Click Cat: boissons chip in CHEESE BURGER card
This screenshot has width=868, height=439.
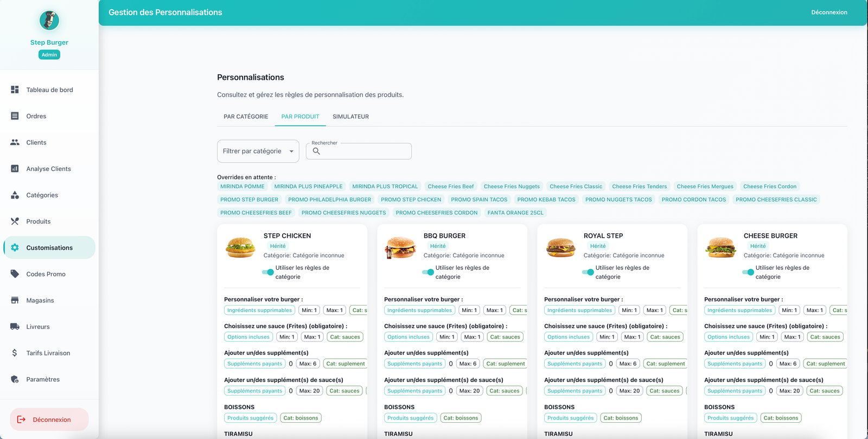coord(781,418)
